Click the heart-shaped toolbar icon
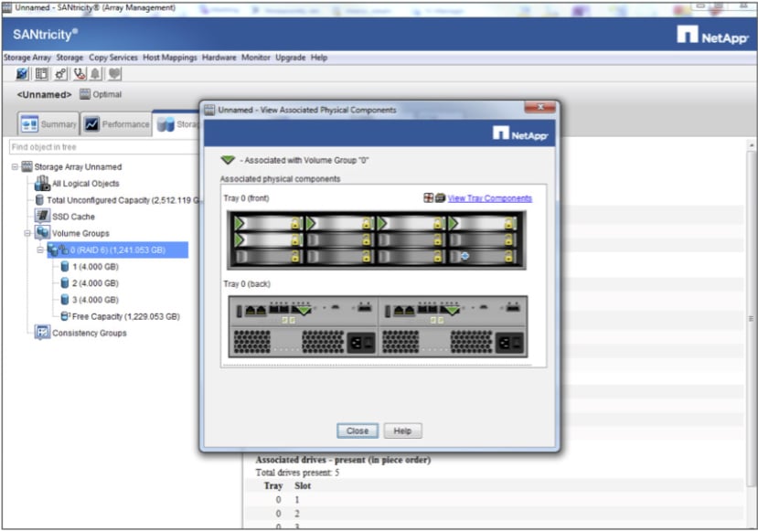The width and height of the screenshot is (758, 532). pyautogui.click(x=114, y=74)
